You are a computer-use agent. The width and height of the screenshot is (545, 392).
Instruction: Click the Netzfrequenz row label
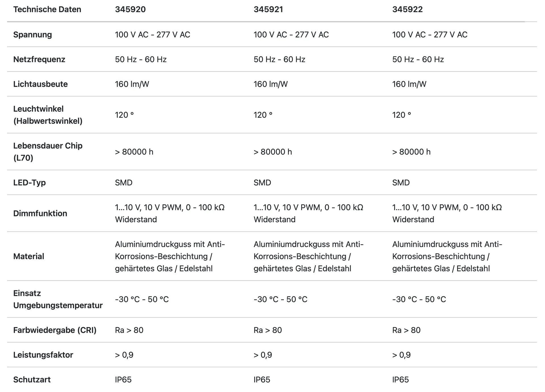[39, 59]
